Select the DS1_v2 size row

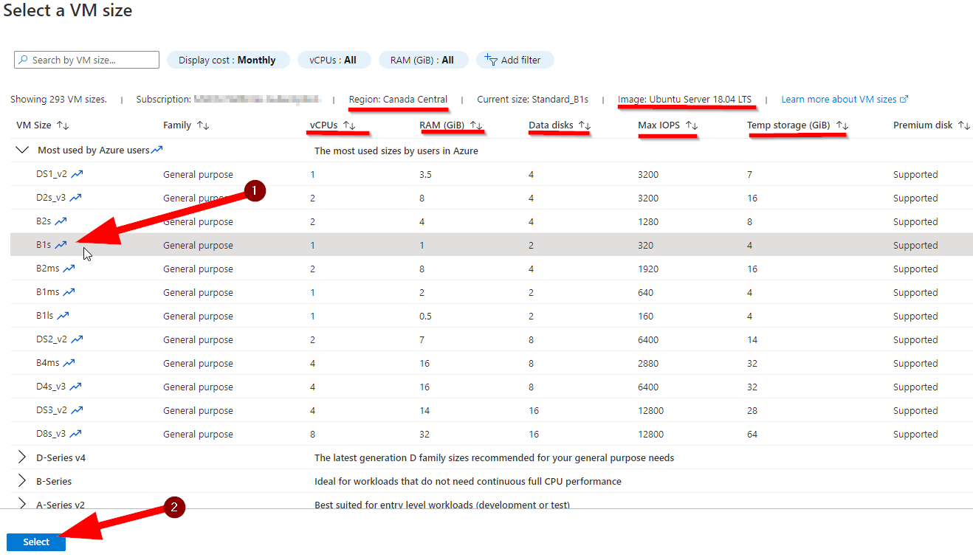492,174
